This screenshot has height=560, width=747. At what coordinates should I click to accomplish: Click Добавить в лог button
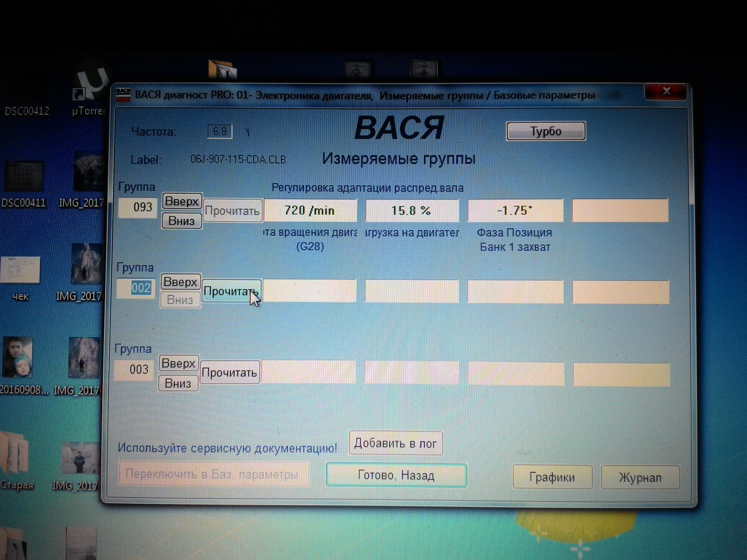(x=396, y=443)
